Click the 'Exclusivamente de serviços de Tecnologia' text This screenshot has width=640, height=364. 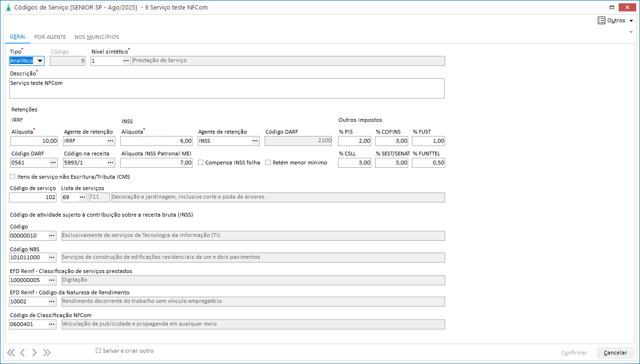coord(141,235)
